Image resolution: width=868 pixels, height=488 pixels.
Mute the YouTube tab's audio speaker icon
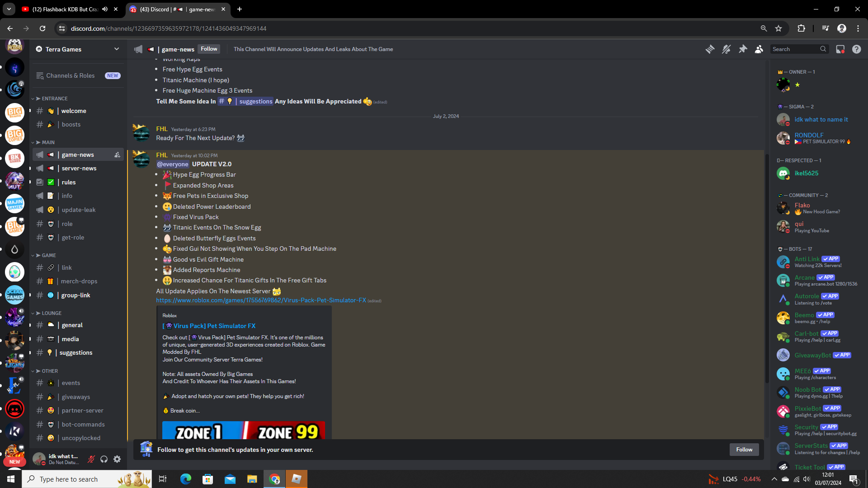pyautogui.click(x=105, y=9)
